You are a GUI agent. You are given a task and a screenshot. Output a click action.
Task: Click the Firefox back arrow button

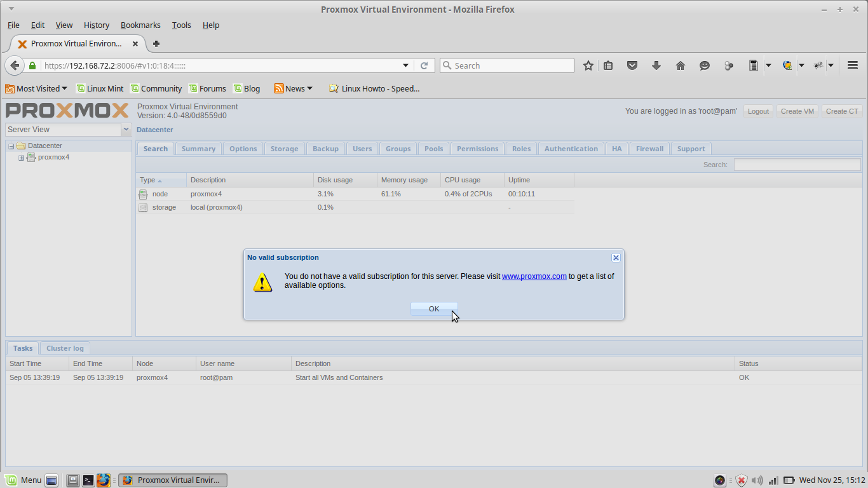click(15, 65)
